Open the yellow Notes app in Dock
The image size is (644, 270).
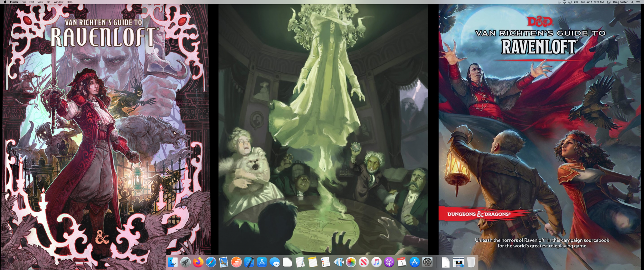[x=313, y=262]
